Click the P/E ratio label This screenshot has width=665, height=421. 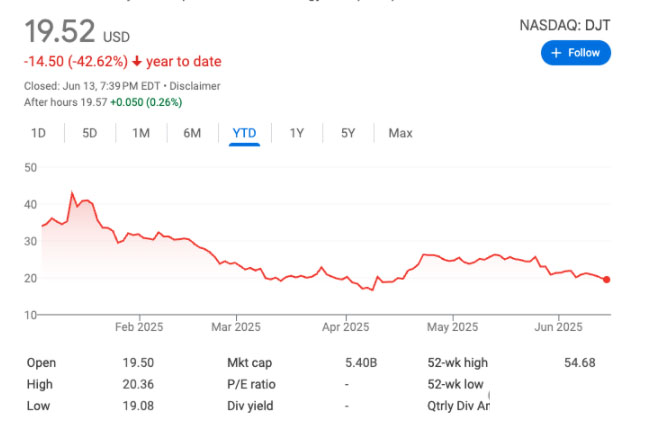point(251,385)
